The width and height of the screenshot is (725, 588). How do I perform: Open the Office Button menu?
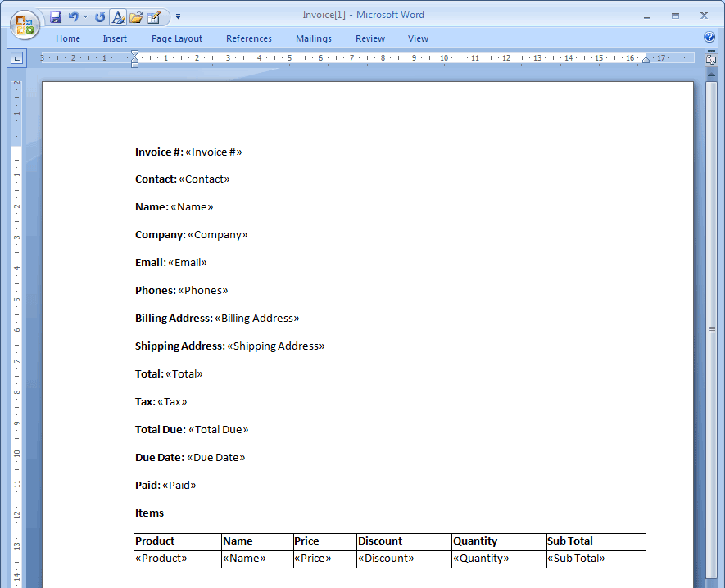[25, 24]
